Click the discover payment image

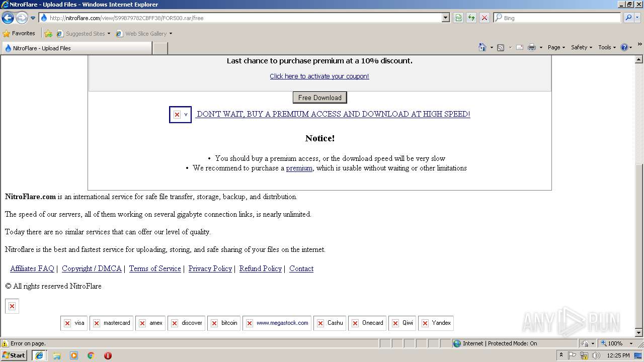[x=186, y=323]
